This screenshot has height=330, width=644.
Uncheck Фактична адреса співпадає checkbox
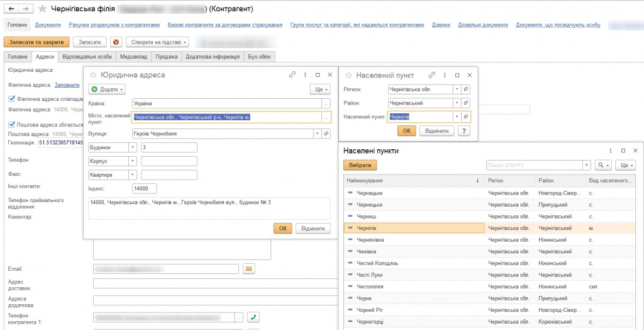pyautogui.click(x=11, y=98)
